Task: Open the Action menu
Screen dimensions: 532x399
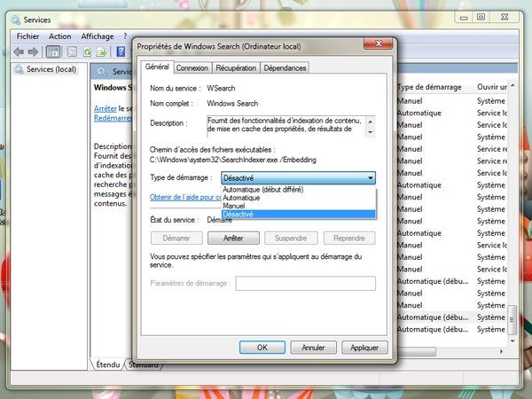Action: (x=60, y=36)
